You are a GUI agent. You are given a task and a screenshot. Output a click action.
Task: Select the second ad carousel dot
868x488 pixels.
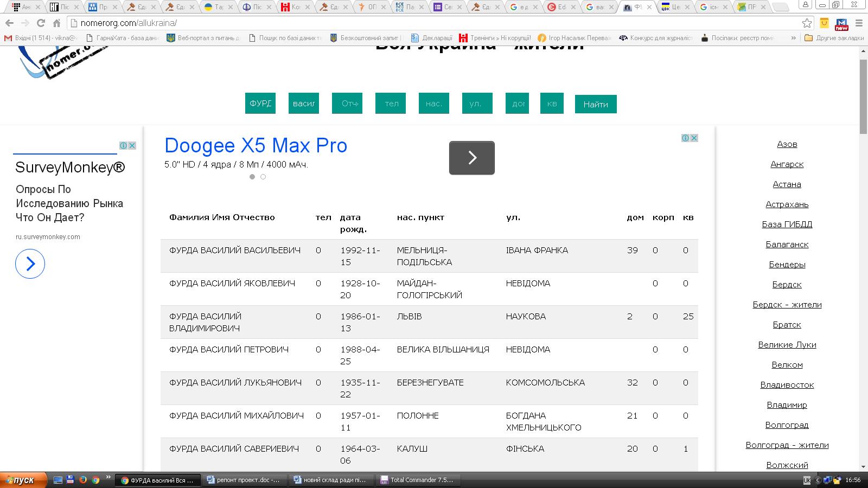pos(263,177)
